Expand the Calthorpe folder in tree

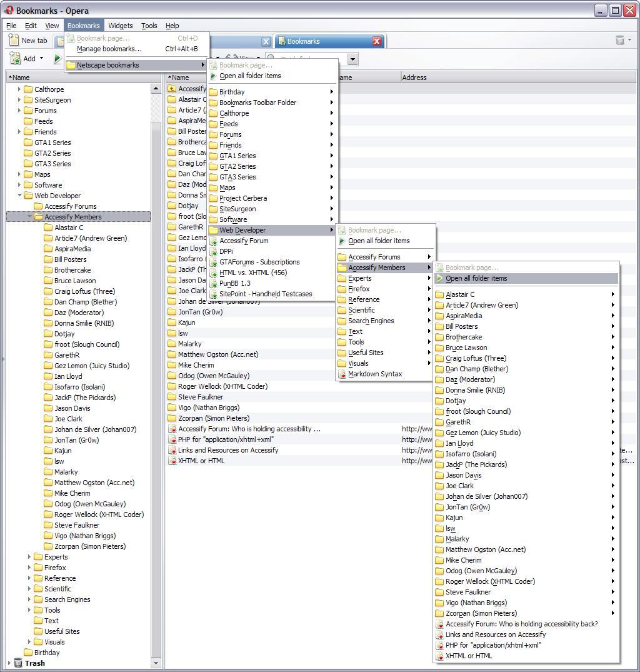[x=19, y=89]
